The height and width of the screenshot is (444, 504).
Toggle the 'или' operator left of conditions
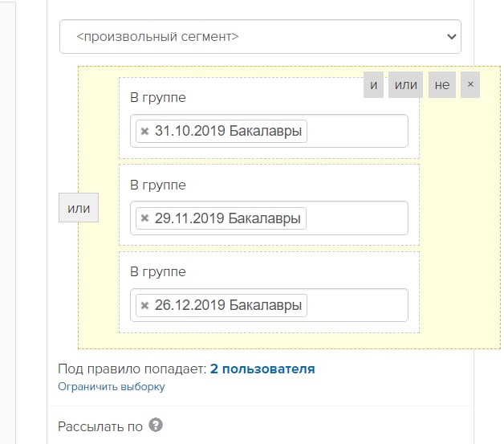point(79,208)
